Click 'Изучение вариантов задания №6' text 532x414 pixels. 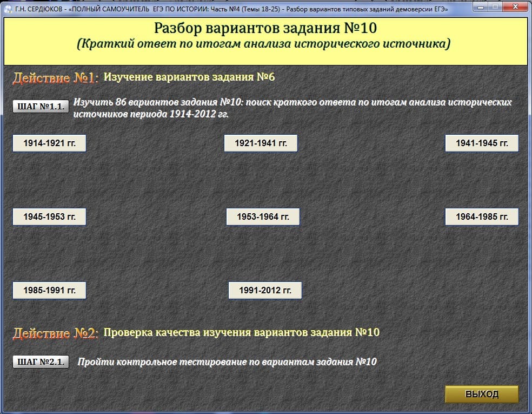pyautogui.click(x=189, y=77)
